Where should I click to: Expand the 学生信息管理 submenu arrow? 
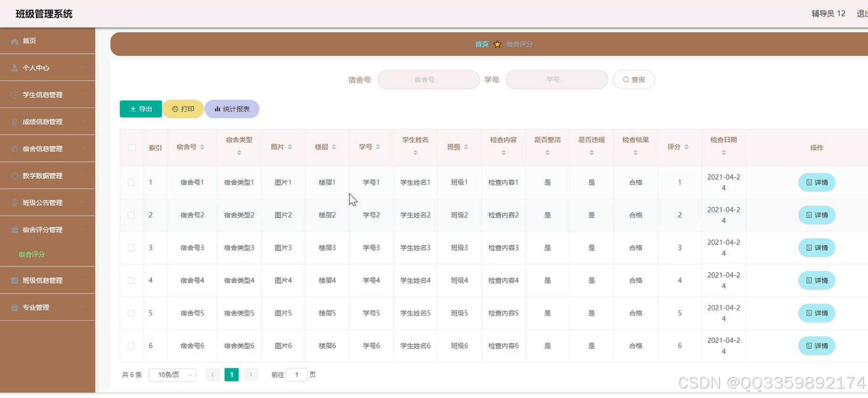[x=83, y=94]
